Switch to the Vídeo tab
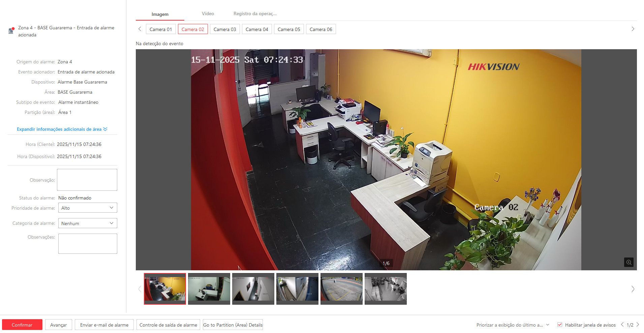Image resolution: width=644 pixels, height=333 pixels. (208, 14)
